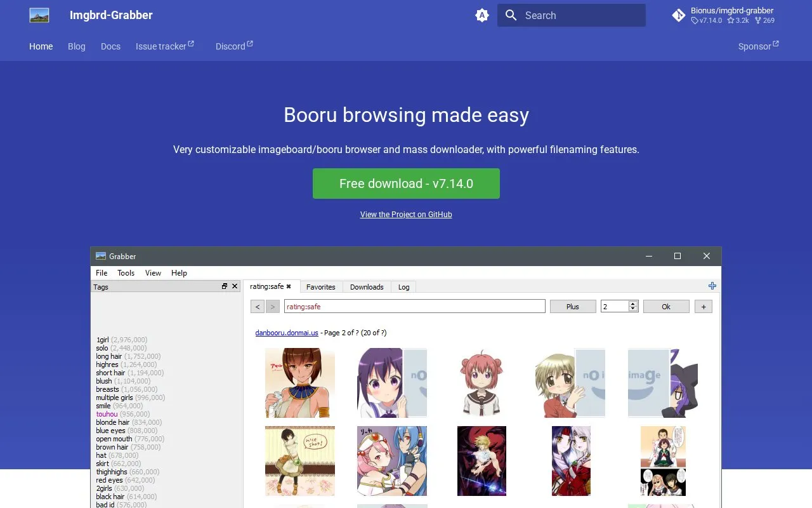Open the Discord external link
The image size is (812, 508).
[234, 46]
